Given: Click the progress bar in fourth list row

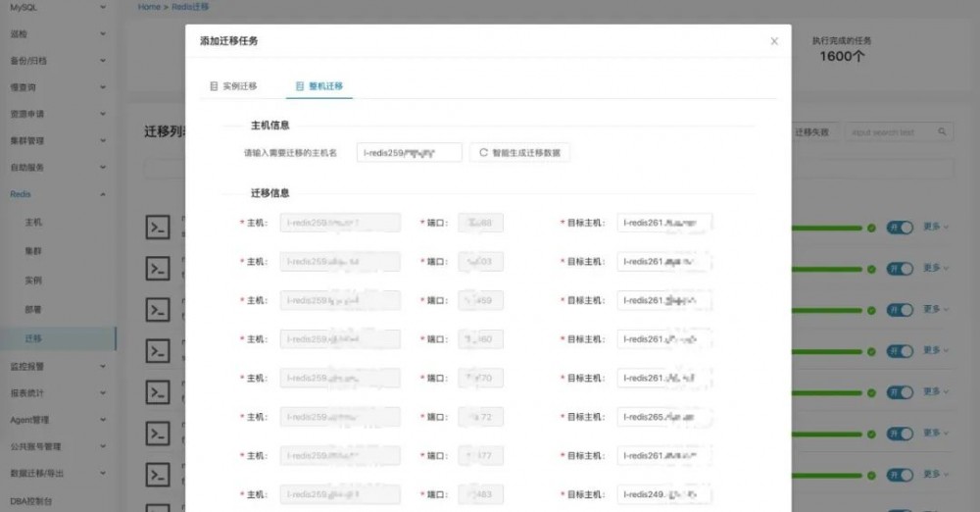Looking at the screenshot, I should [x=826, y=352].
